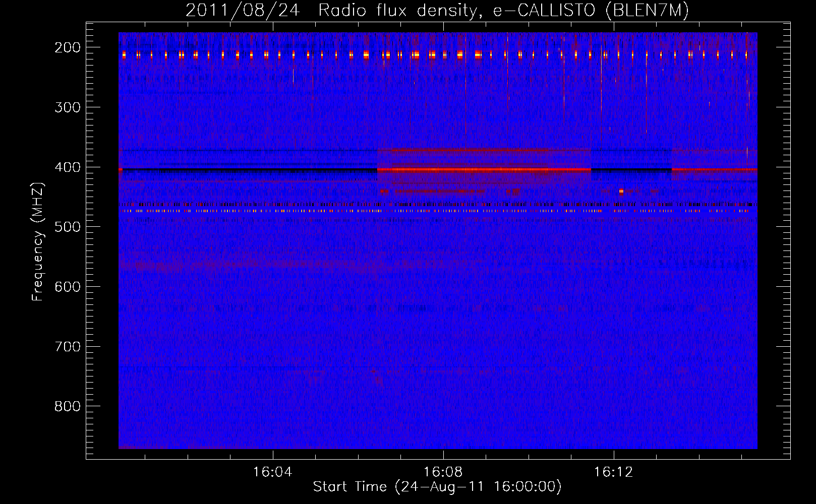The height and width of the screenshot is (504, 816).
Task: Select the "Frequency (MHZ)" y-axis label
Action: pyautogui.click(x=38, y=241)
